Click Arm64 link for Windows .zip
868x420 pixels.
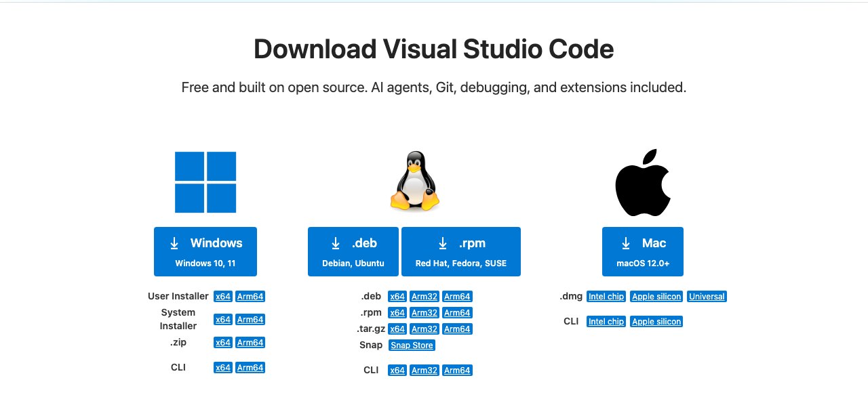pyautogui.click(x=250, y=342)
